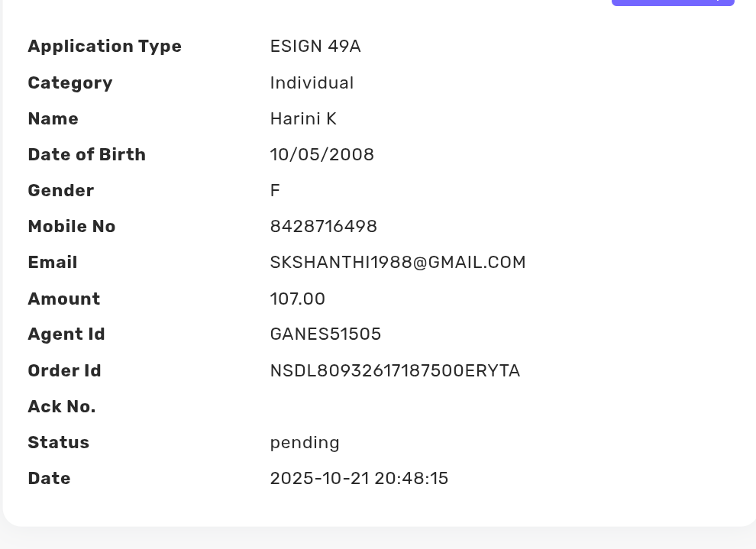
Task: Click the gender value F
Action: click(275, 191)
